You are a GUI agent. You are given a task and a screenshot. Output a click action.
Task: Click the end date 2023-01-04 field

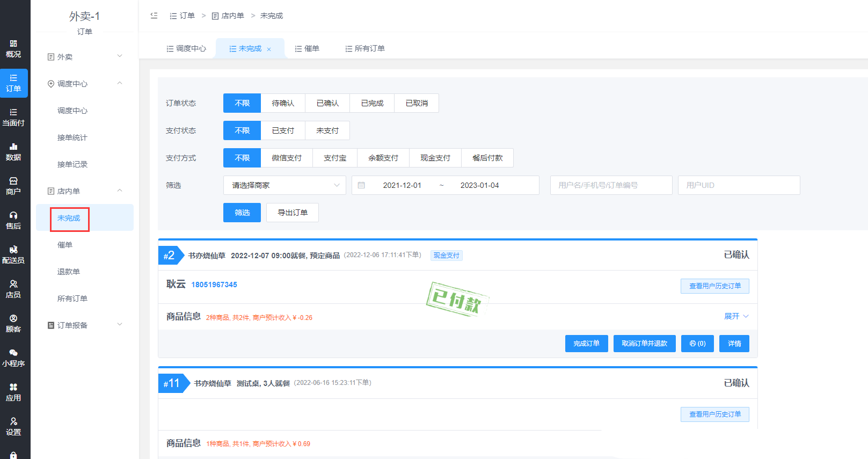(479, 185)
